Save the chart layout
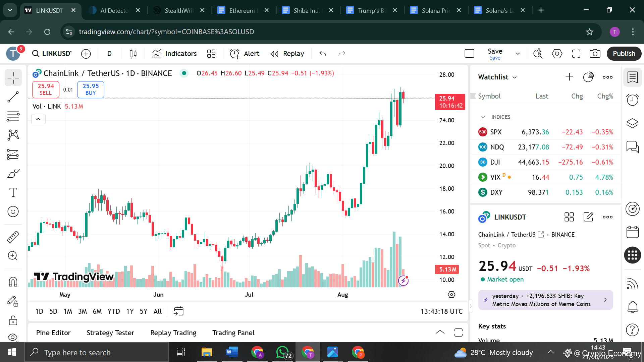 (495, 54)
